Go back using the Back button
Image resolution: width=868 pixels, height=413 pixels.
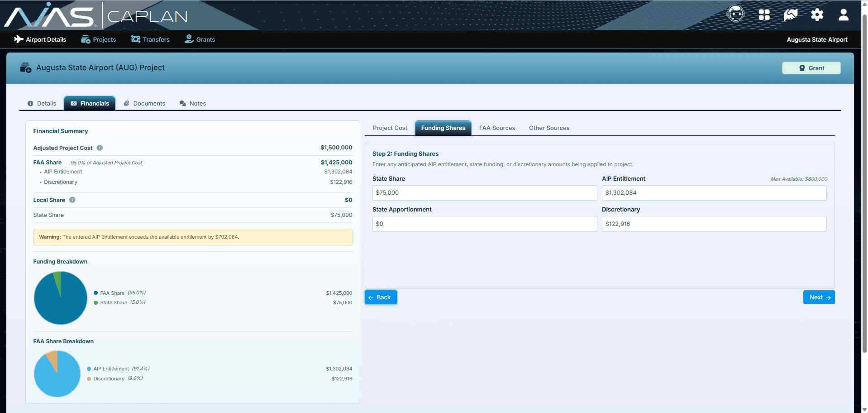[380, 297]
